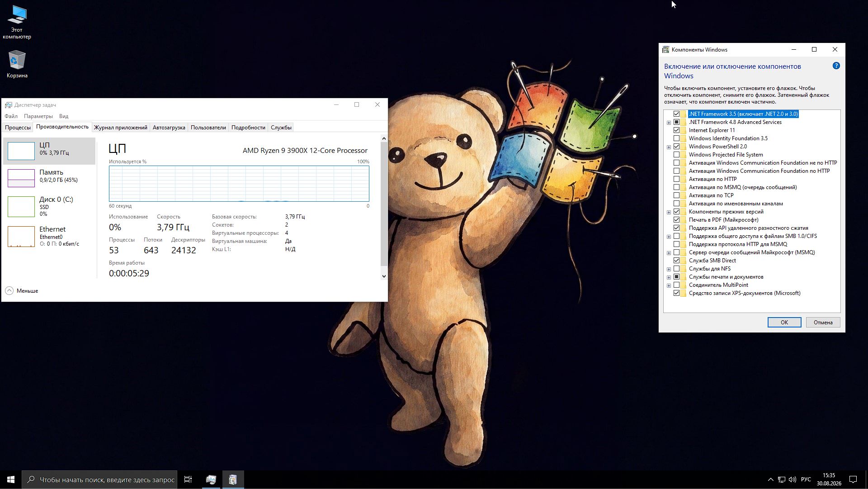Open the volume tray icon
This screenshot has width=868, height=489.
[x=793, y=480]
